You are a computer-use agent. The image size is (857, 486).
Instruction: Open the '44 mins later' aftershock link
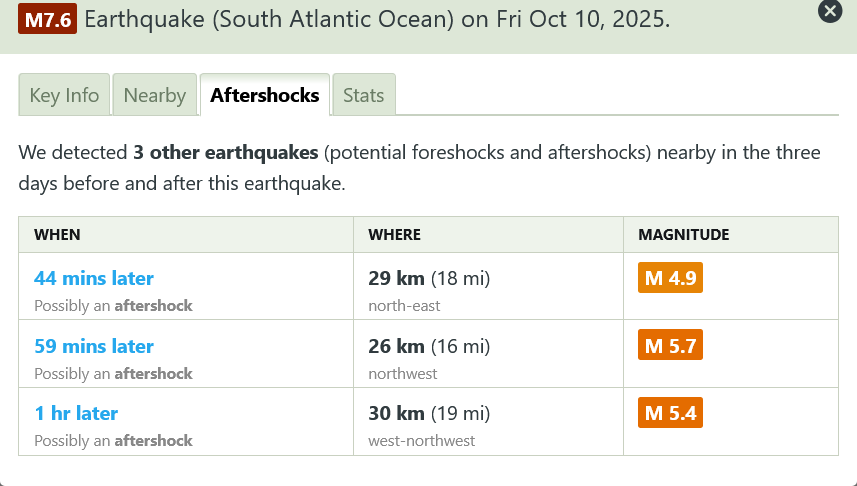[94, 278]
